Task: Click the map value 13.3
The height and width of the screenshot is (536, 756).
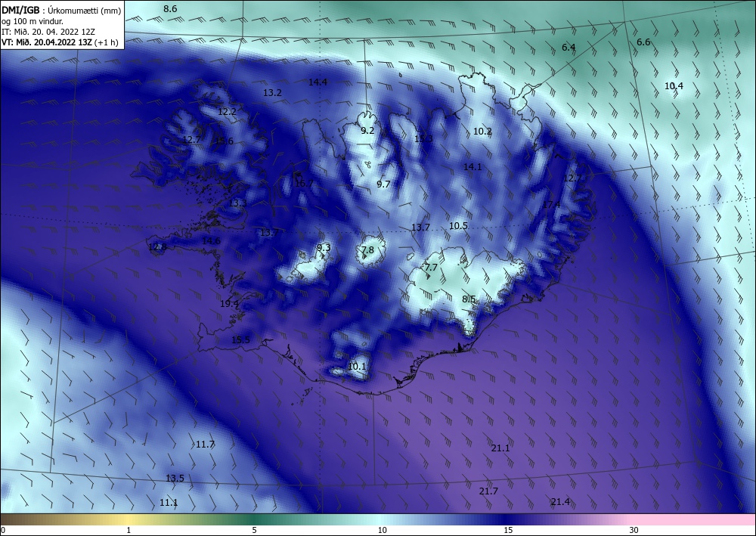Action: pos(237,203)
